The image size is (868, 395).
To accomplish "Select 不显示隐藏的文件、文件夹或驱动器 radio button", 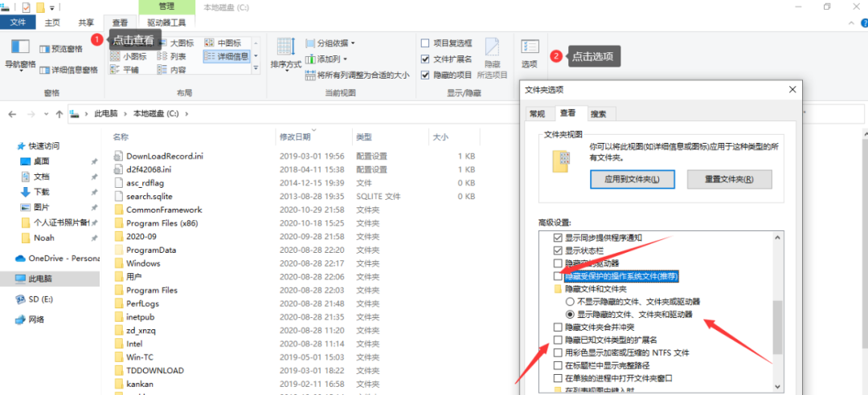I will pyautogui.click(x=570, y=301).
